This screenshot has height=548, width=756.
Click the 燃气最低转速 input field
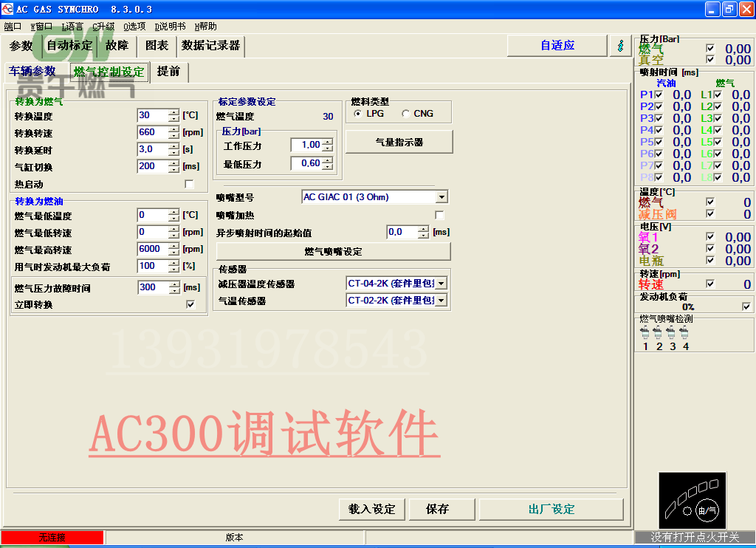point(153,232)
